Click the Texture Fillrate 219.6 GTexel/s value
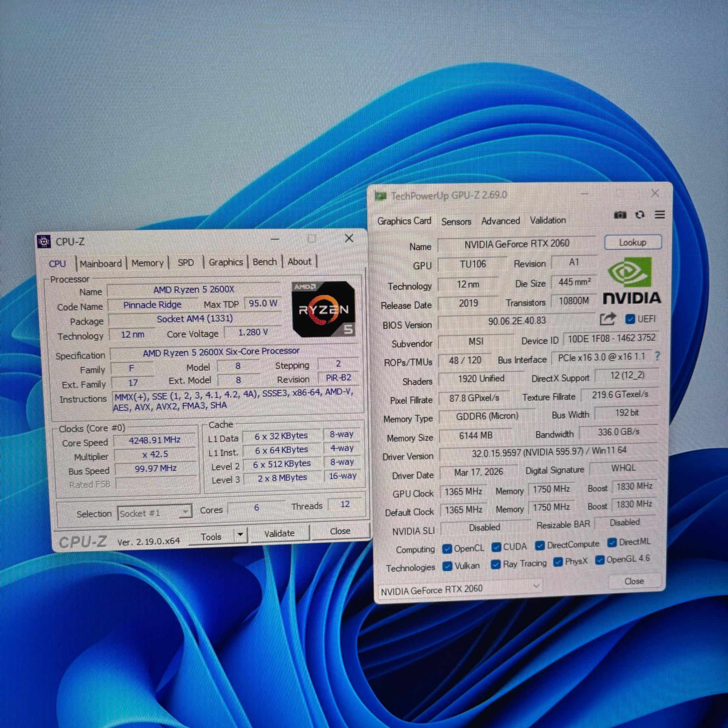Viewport: 728px width, 728px height. tap(620, 395)
